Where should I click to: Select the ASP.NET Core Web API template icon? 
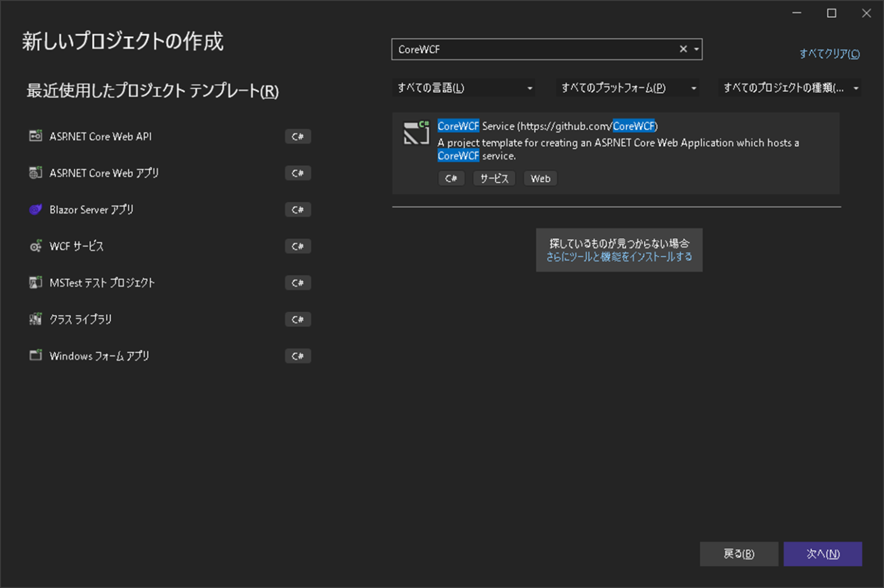point(35,136)
